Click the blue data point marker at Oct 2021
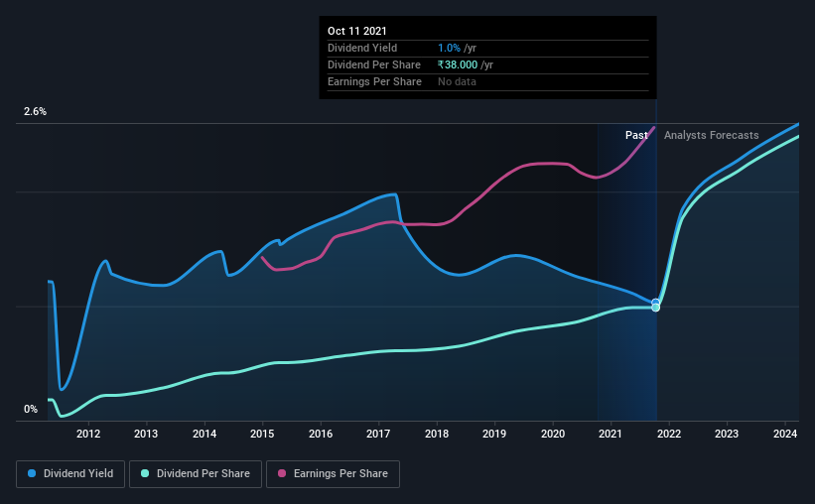Viewport: 815px width, 504px height. click(x=655, y=303)
